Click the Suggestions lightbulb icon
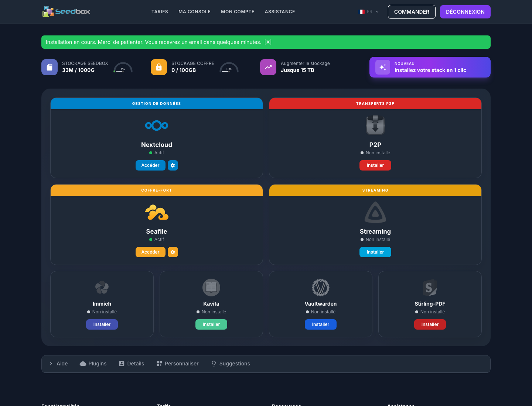532x406 pixels. (214, 364)
